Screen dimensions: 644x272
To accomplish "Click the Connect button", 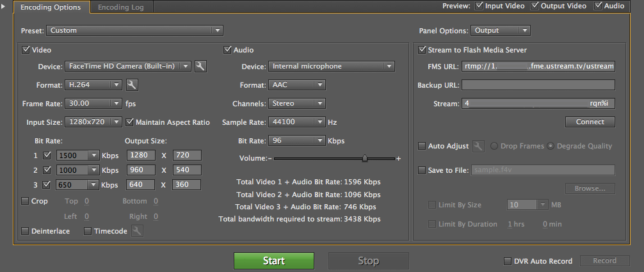I will click(x=590, y=122).
